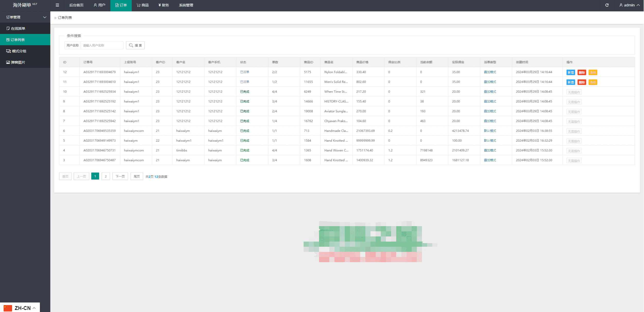644x312 pixels.
Task: Go to 后台首页
Action: [x=76, y=5]
